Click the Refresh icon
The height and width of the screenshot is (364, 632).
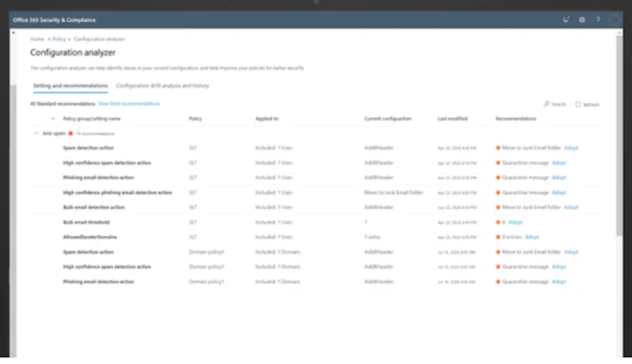[578, 104]
